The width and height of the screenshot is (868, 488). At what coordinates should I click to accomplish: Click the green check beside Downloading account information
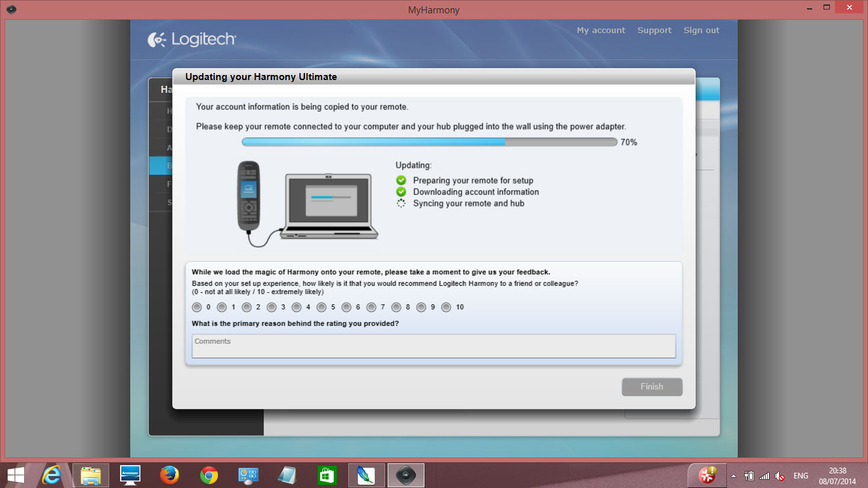tap(401, 192)
